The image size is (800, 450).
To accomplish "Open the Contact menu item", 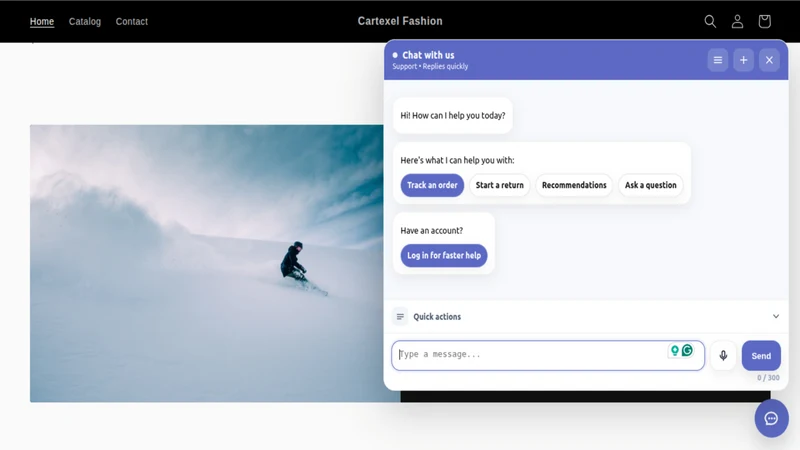I will click(x=132, y=21).
